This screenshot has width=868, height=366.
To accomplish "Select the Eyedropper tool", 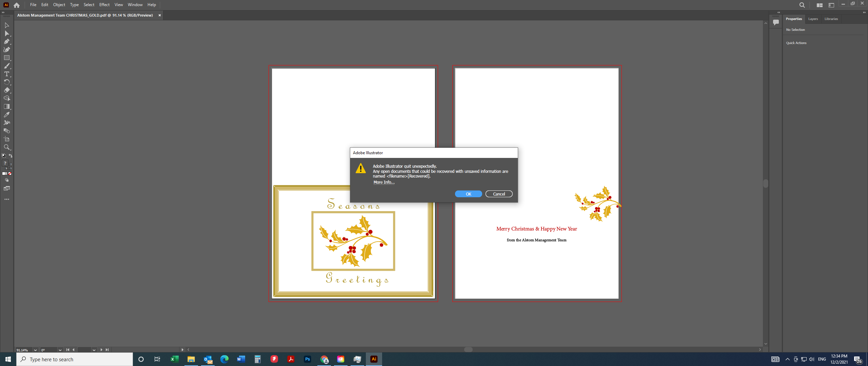I will pos(6,115).
